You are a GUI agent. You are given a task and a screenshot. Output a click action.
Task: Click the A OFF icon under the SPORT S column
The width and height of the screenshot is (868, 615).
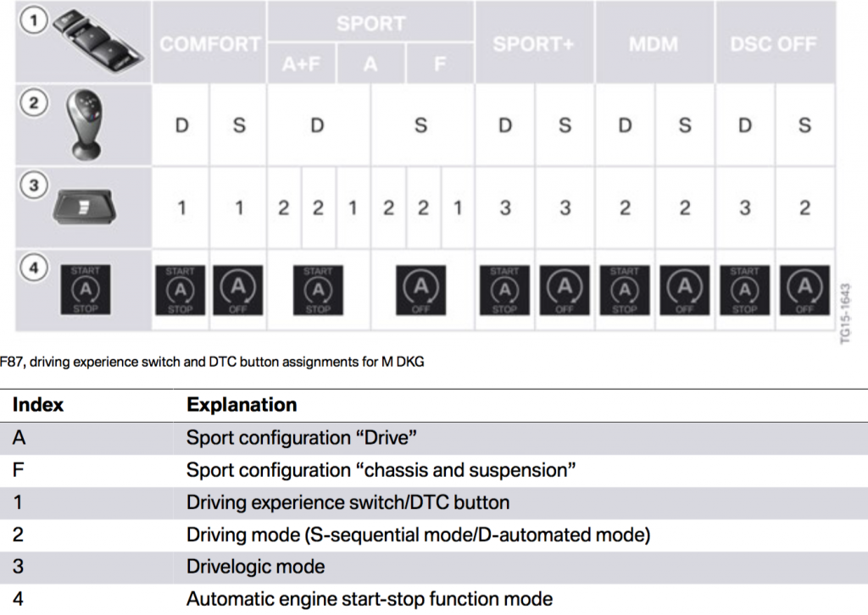pyautogui.click(x=420, y=291)
